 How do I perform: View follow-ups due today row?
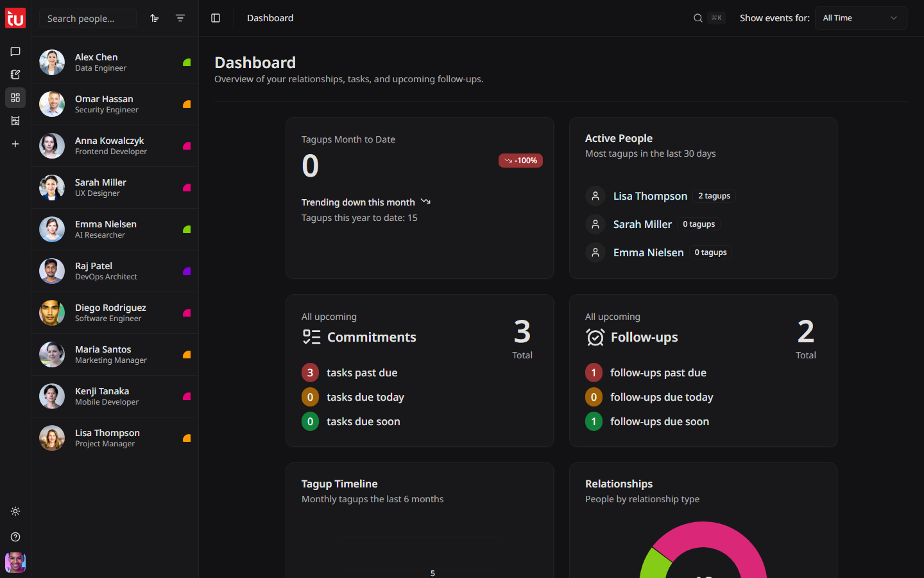point(649,397)
